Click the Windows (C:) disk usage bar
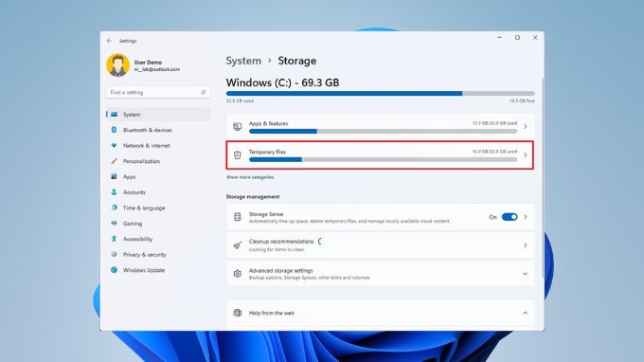644x362 pixels. (x=380, y=94)
